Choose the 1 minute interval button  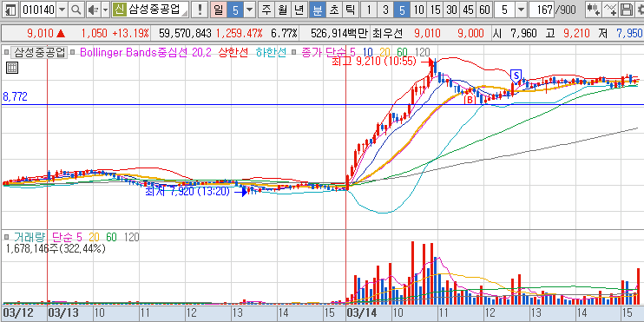[368, 10]
